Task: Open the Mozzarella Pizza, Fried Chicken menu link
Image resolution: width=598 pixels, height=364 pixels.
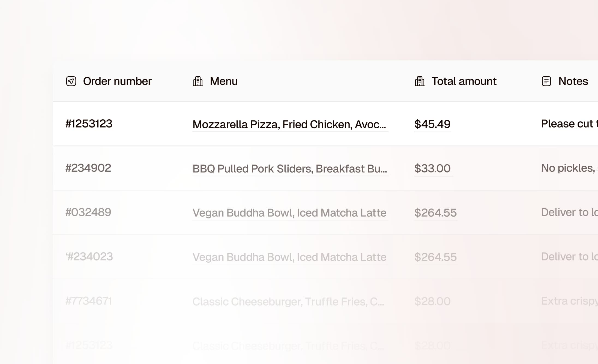Action: [289, 125]
